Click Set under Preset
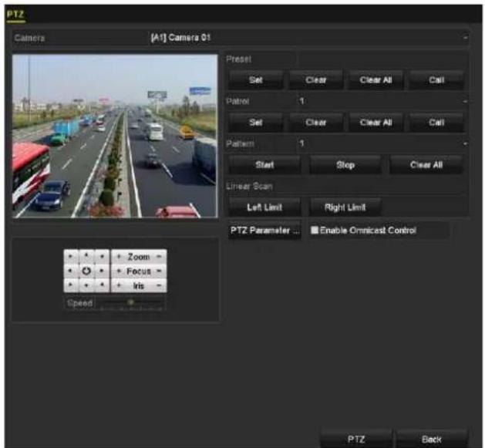This screenshot has width=485, height=448. coord(256,80)
